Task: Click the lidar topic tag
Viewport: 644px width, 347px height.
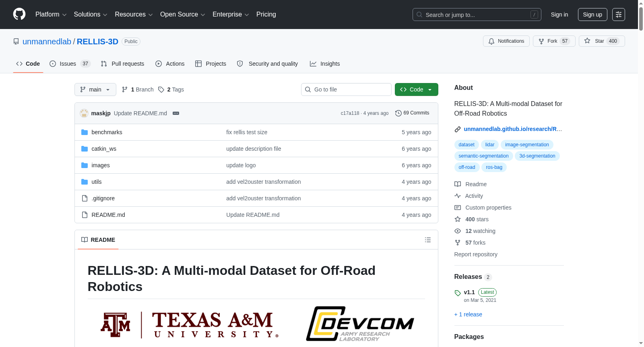Action: (490, 145)
